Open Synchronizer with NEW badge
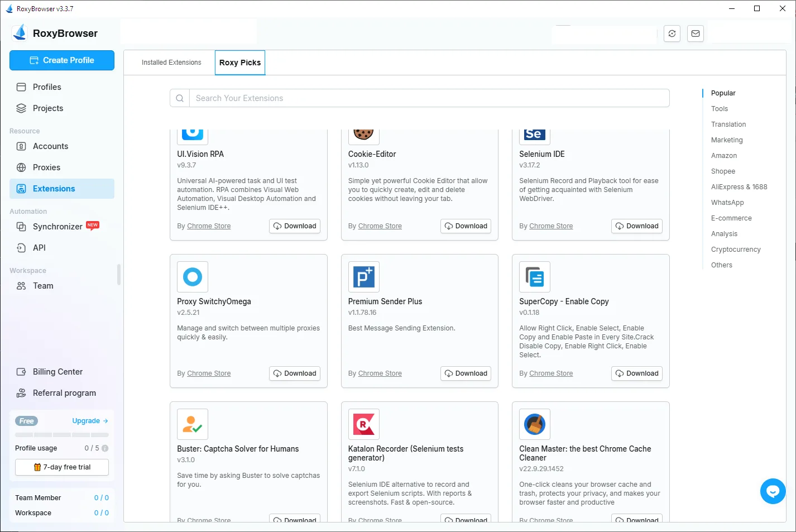Image resolution: width=796 pixels, height=532 pixels. [x=62, y=227]
